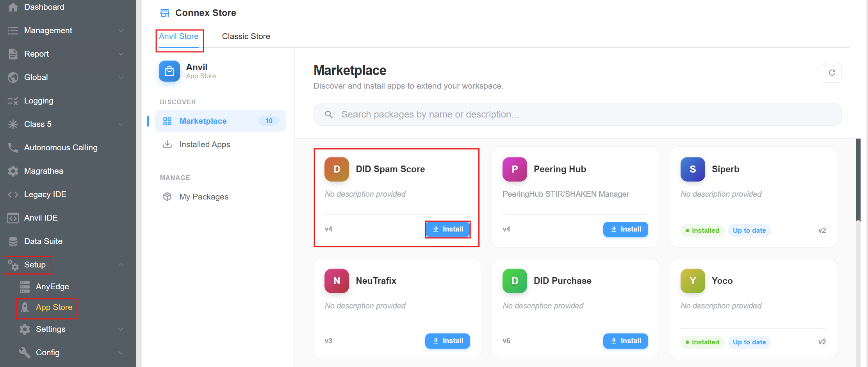This screenshot has width=868, height=367.
Task: Install the DID Spam Score app
Action: pos(447,229)
